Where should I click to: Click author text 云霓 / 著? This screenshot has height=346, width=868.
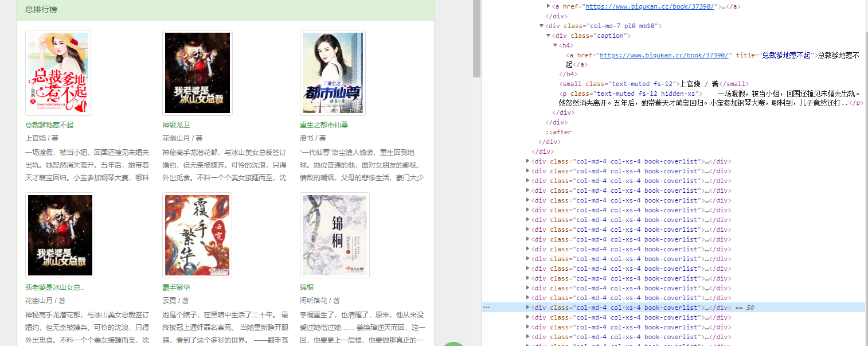pyautogui.click(x=175, y=301)
